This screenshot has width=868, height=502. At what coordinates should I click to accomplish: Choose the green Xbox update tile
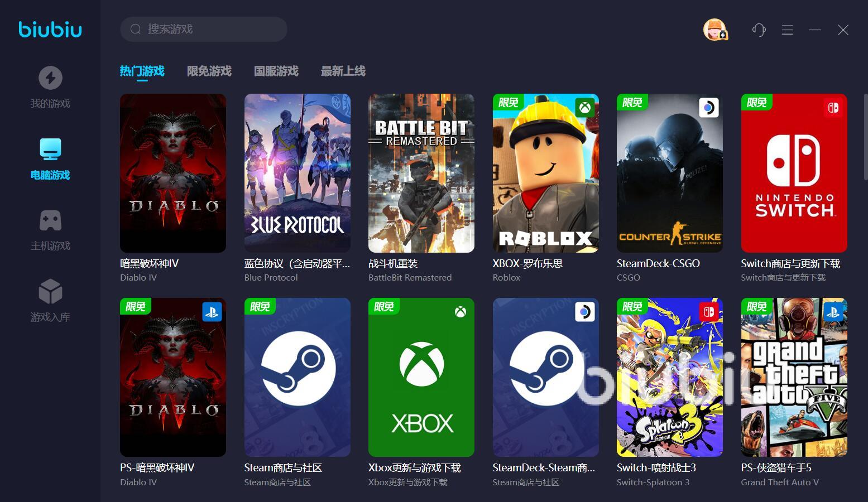[x=421, y=377]
